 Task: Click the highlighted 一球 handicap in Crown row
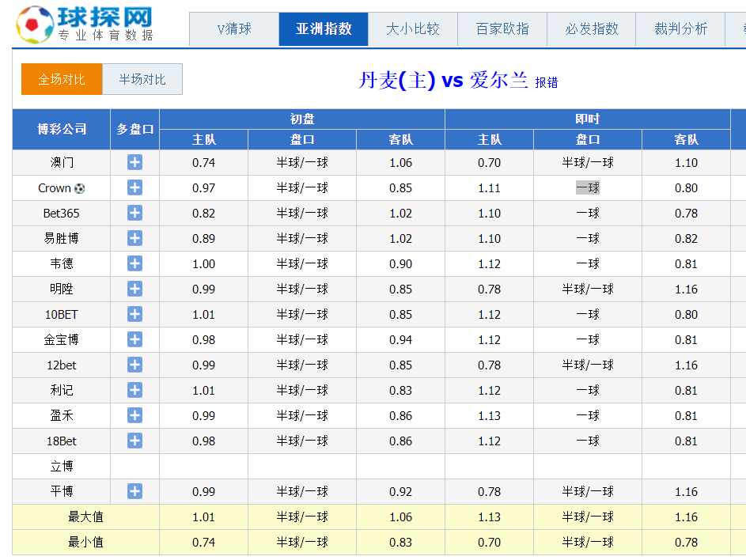click(x=588, y=188)
